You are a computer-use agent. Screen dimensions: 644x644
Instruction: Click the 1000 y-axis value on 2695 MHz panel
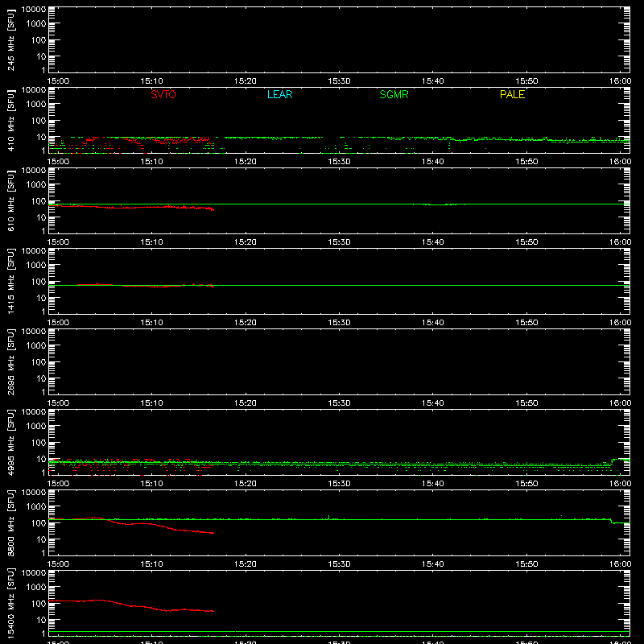click(36, 346)
